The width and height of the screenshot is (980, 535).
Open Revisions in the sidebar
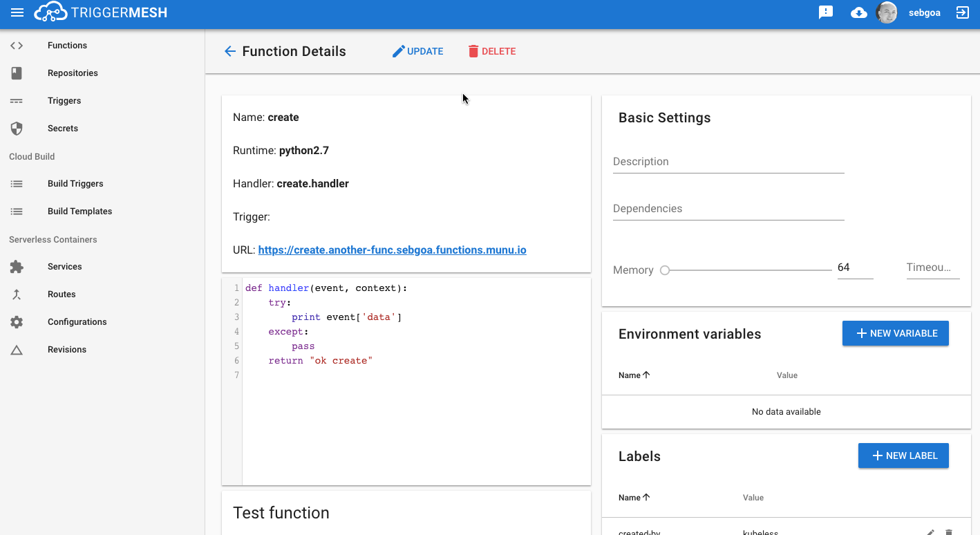[x=67, y=350]
